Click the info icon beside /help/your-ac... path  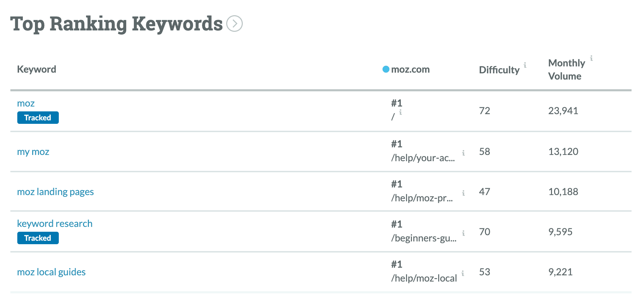point(463,153)
